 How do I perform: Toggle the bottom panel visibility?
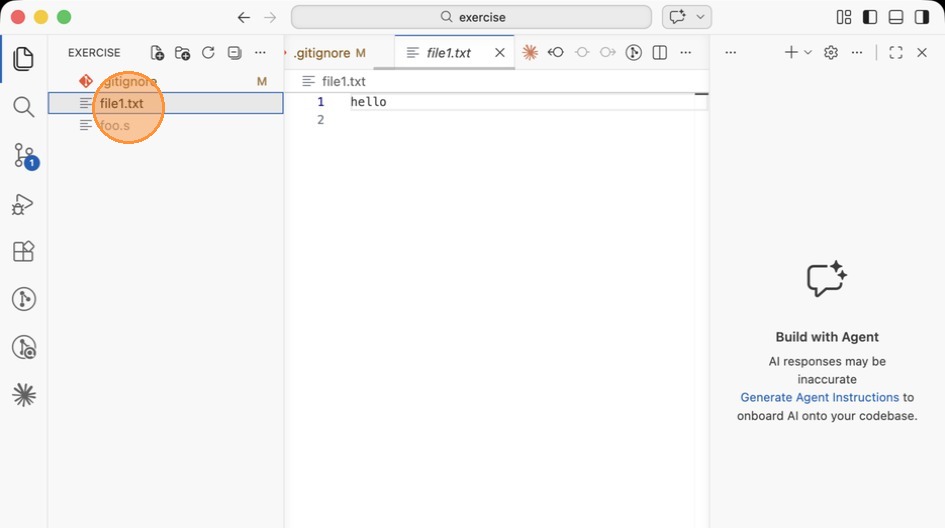[896, 17]
